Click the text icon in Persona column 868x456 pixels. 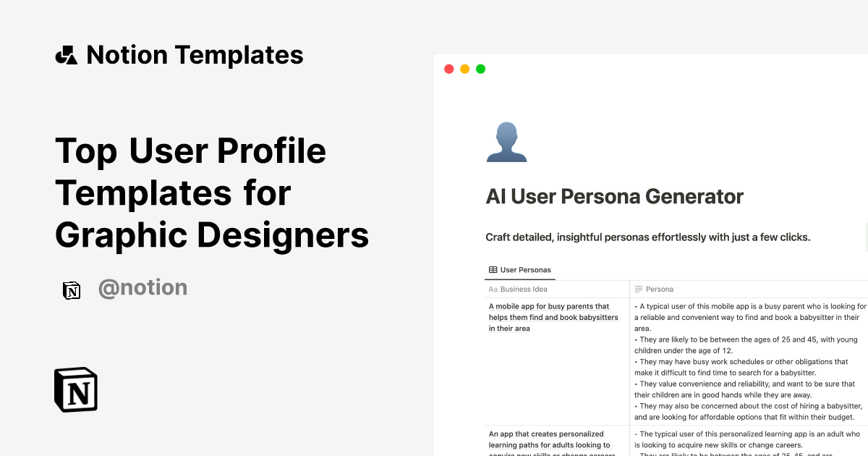click(639, 289)
